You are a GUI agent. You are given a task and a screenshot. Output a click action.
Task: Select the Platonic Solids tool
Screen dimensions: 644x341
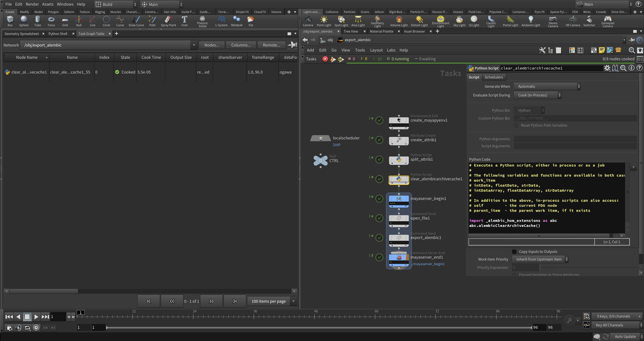[203, 22]
